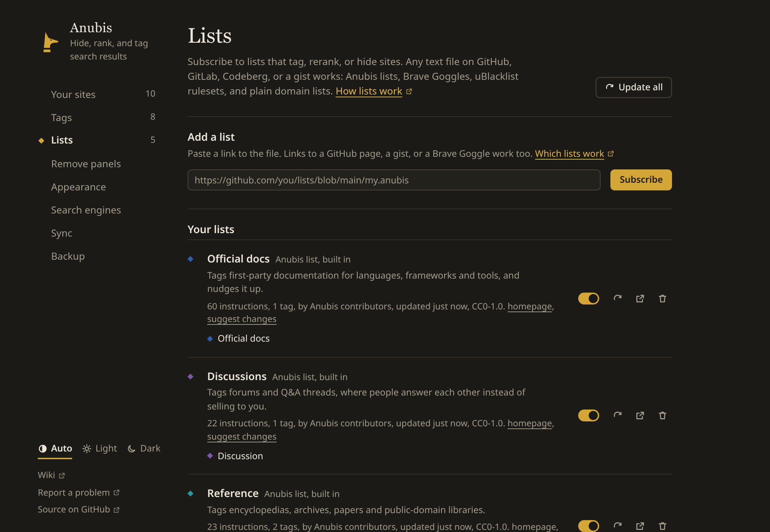
Task: Disable the Discussions list toggle
Action: coord(589,415)
